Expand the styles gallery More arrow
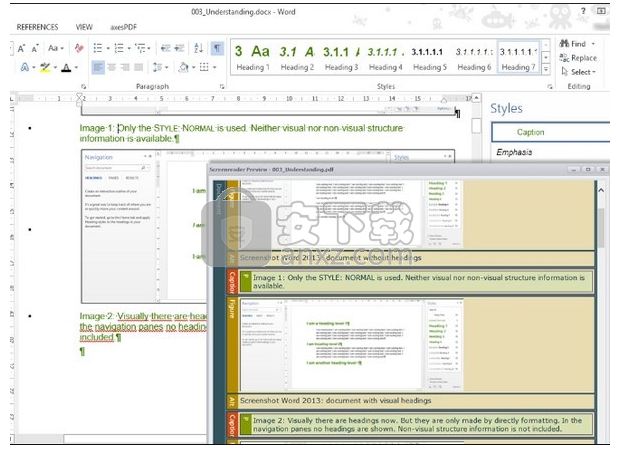The image size is (618, 457). point(546,70)
